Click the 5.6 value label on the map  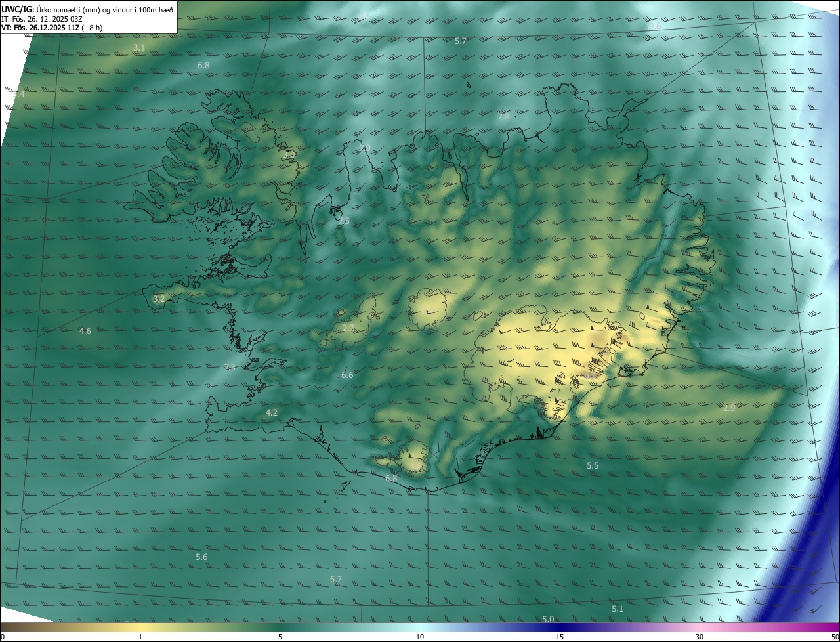[201, 557]
